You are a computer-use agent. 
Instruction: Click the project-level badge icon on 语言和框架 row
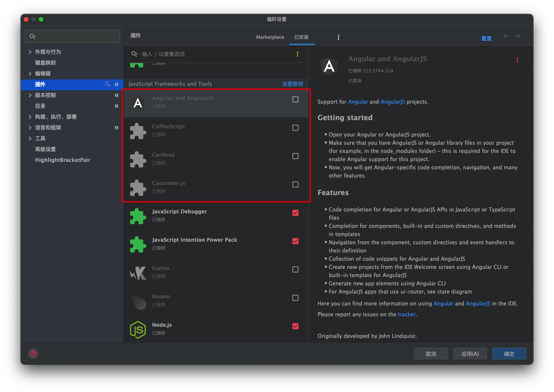click(x=116, y=128)
